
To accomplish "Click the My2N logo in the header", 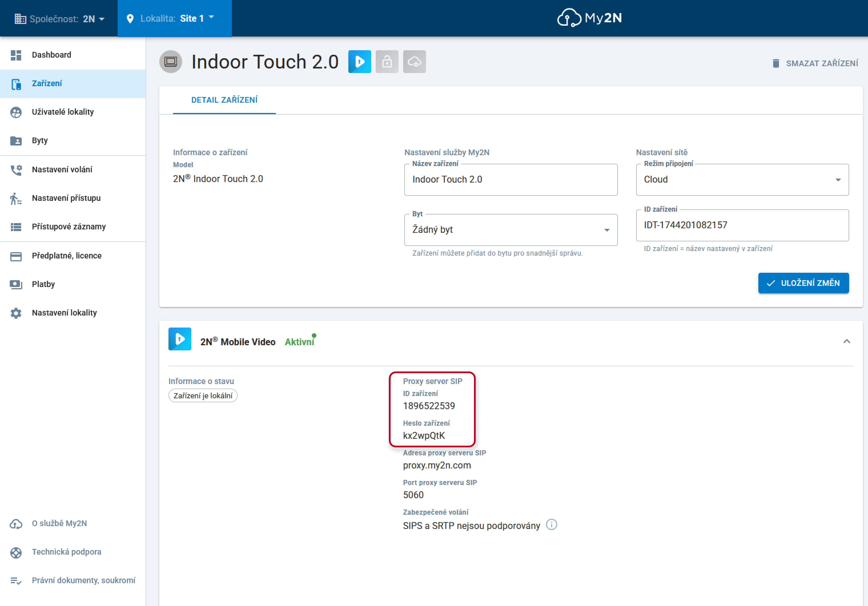I will (589, 18).
